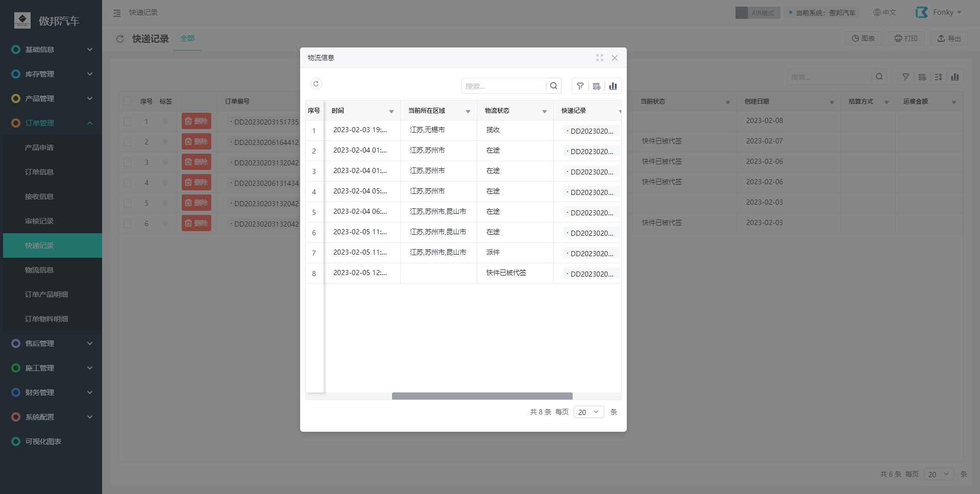The width and height of the screenshot is (980, 494).
Task: Open the 接收信息 submenu item
Action: 53,196
